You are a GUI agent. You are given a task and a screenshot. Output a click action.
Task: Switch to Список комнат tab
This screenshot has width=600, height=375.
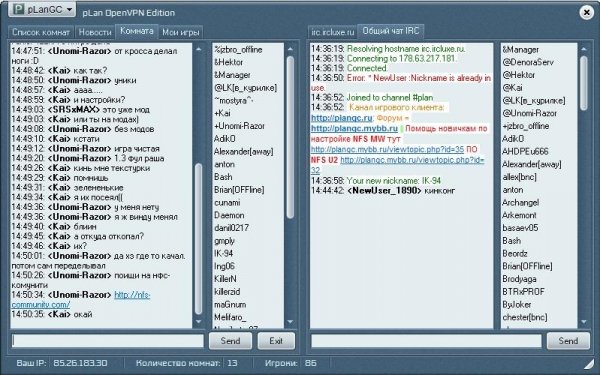[x=41, y=32]
